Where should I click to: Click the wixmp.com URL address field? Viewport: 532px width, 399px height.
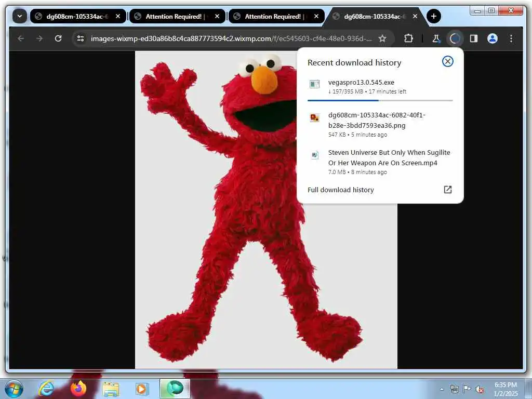pos(231,38)
